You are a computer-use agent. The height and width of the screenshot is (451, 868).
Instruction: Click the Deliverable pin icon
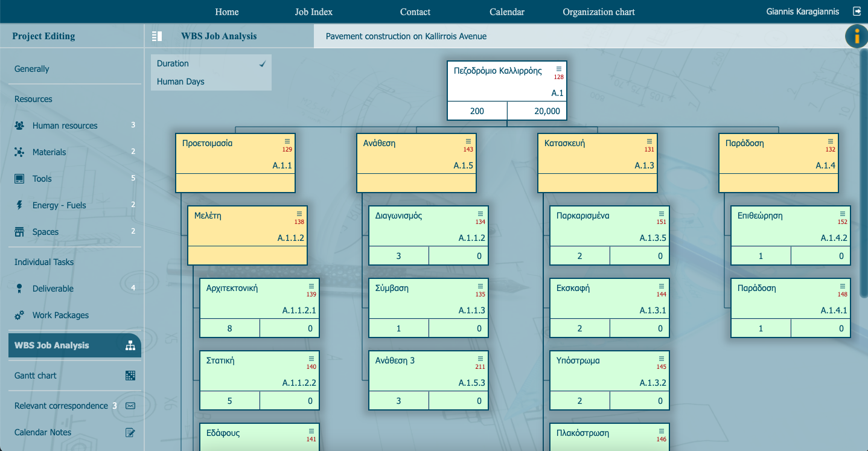tap(19, 289)
